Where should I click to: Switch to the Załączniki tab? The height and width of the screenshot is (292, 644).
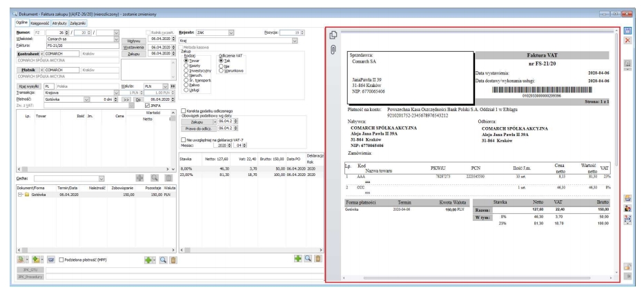pyautogui.click(x=77, y=23)
